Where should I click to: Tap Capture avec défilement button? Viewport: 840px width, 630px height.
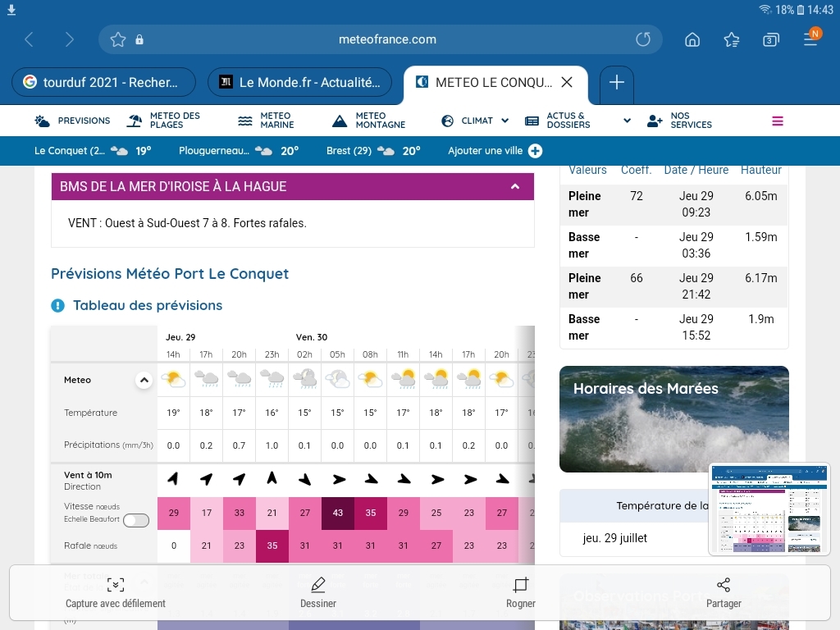115,594
